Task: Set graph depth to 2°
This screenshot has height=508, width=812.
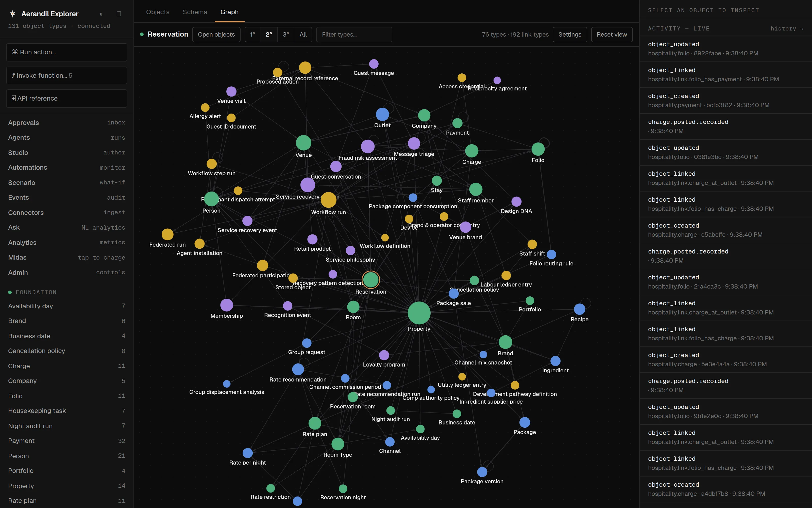Action: pos(269,35)
